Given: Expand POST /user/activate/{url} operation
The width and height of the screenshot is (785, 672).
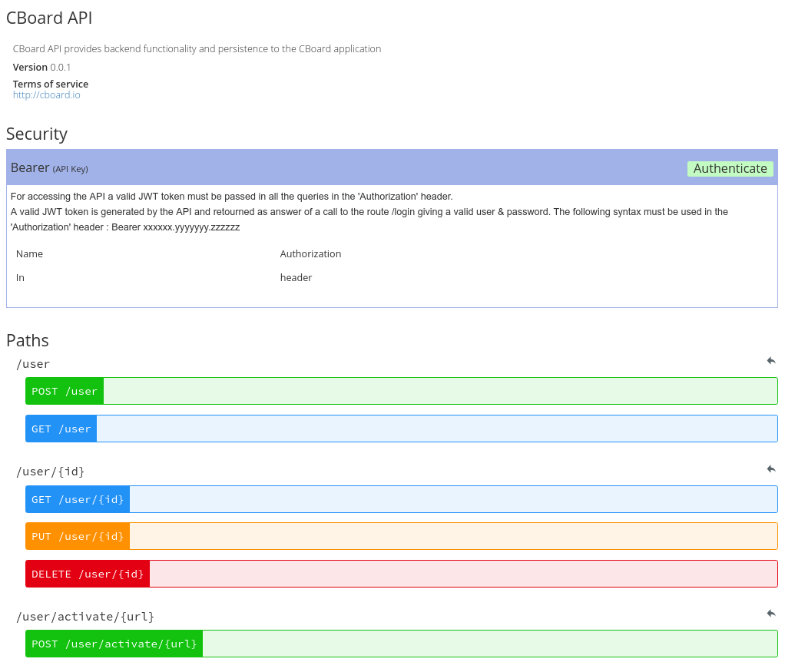Looking at the screenshot, I should 402,644.
